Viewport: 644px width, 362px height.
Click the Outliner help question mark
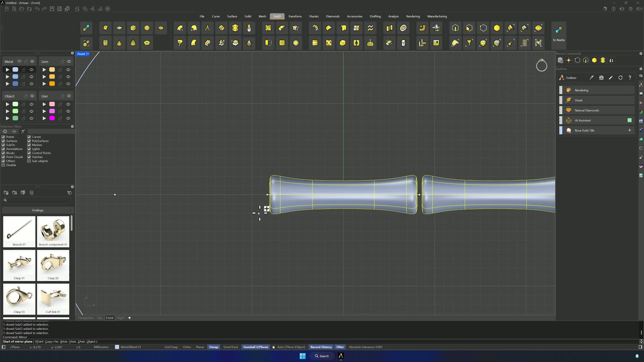(630, 78)
